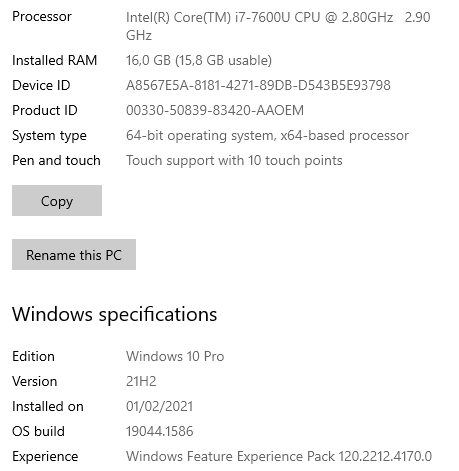Click the Rename this PC button
This screenshot has width=459, height=471.
(x=74, y=255)
